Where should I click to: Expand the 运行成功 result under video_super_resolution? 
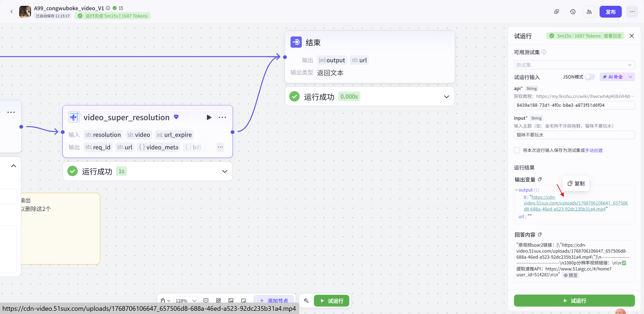coord(224,171)
